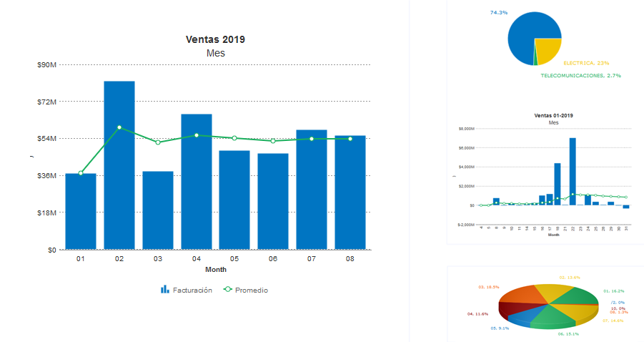Click the $54M y-axis label
The image size is (644, 342).
tap(46, 139)
